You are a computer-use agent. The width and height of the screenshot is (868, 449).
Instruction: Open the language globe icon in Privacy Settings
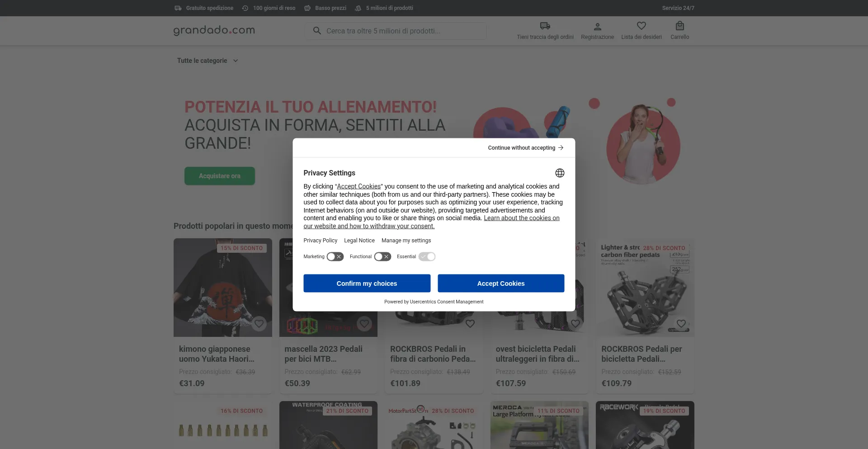(559, 173)
